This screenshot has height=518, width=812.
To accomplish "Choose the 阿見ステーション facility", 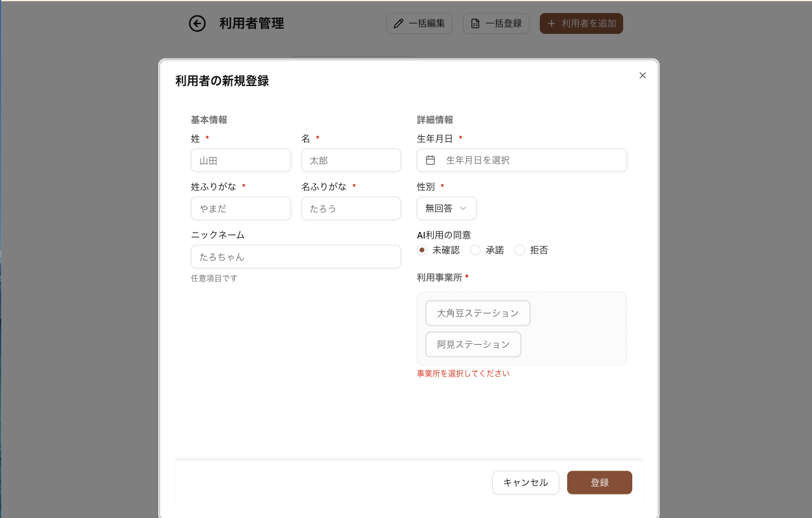I will 473,345.
